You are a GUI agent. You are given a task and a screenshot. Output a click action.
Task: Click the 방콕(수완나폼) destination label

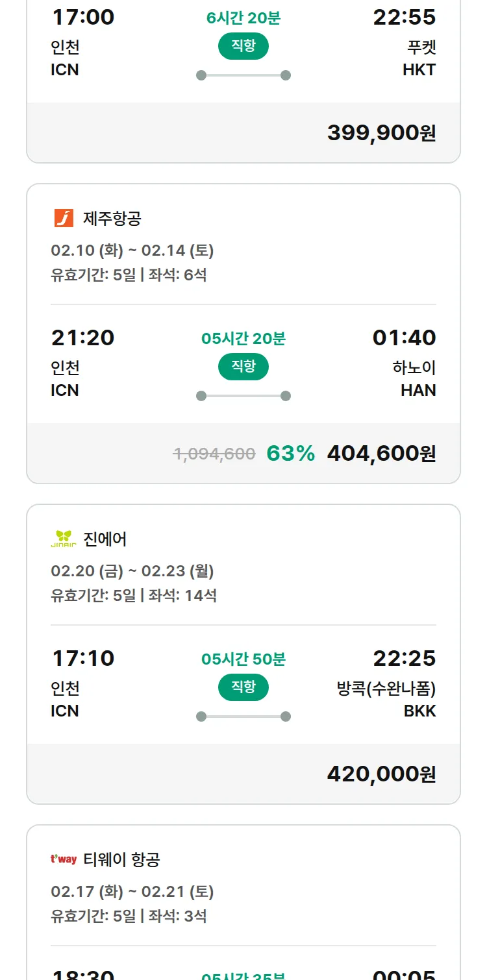386,689
